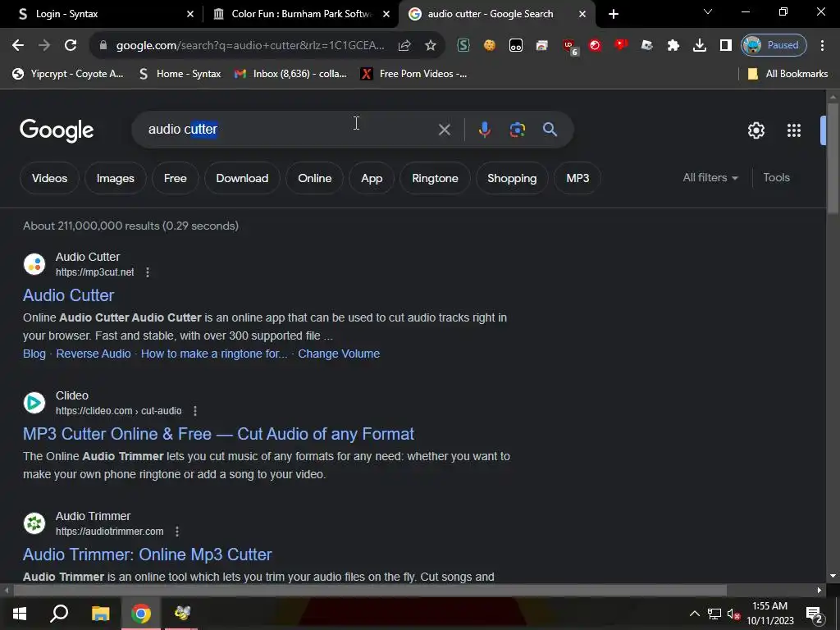The width and height of the screenshot is (840, 630).
Task: Open Windows taskbar search
Action: pyautogui.click(x=59, y=614)
